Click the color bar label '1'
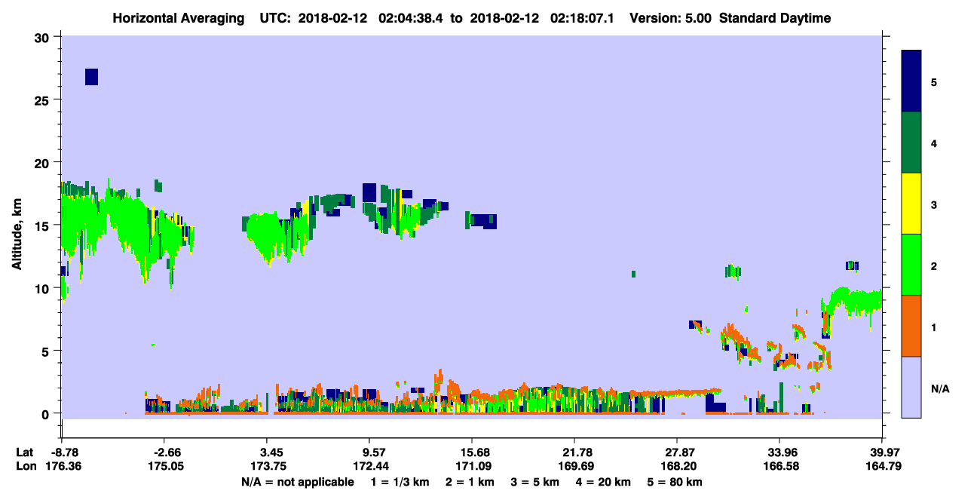Viewport: 980px width, 503px height. [934, 327]
